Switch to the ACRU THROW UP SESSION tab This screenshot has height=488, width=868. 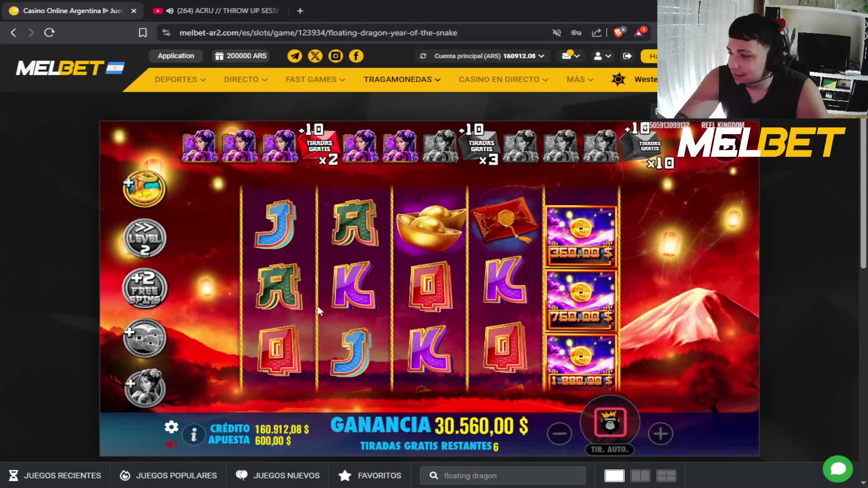[x=217, y=10]
